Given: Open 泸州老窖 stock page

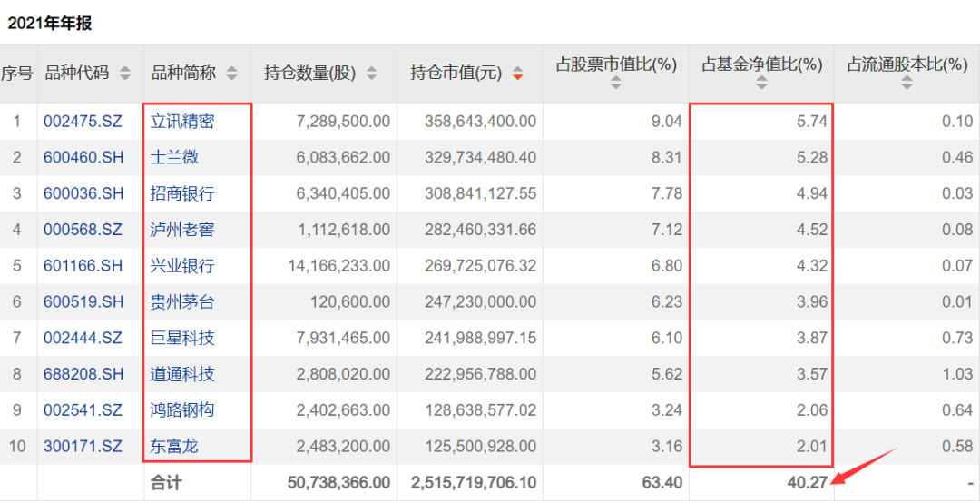Looking at the screenshot, I should point(182,231).
